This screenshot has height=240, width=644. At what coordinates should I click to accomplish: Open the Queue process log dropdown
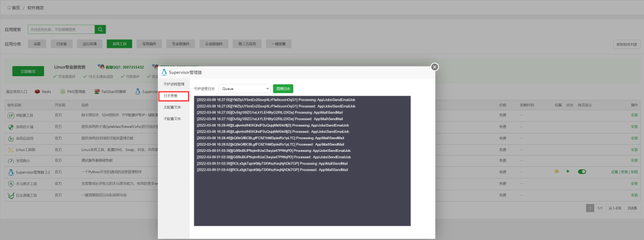(x=244, y=88)
